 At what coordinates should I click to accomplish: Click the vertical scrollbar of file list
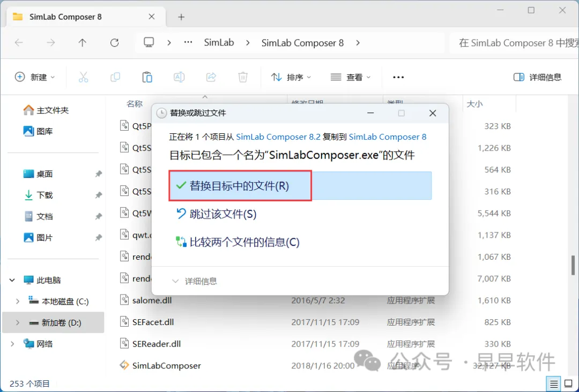pos(573,265)
